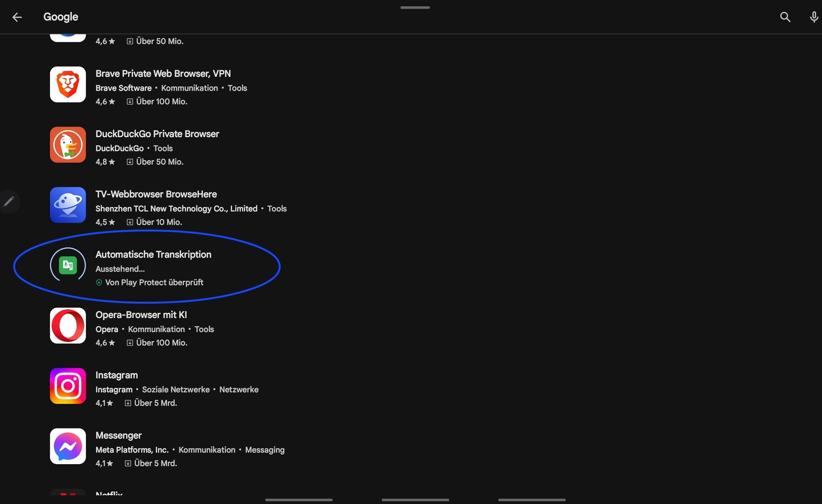Tap the Brave lion app icon

click(68, 85)
